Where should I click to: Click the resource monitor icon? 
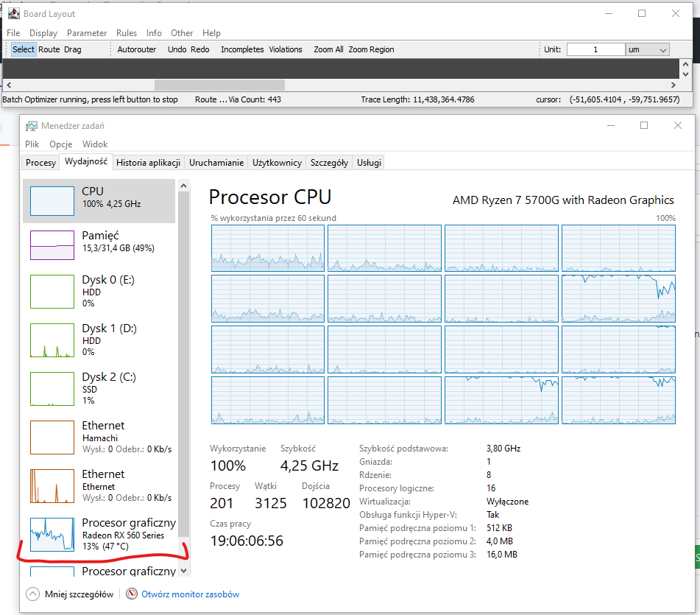click(131, 594)
